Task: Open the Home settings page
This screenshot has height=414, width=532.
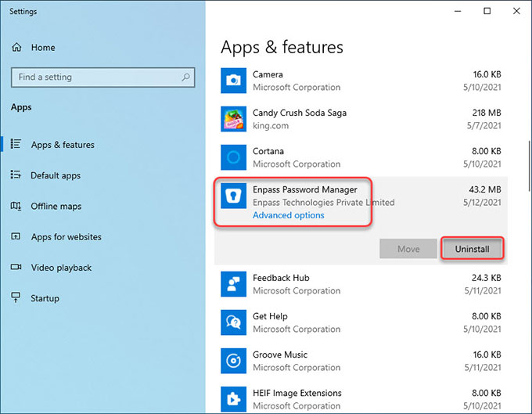Action: (x=43, y=48)
